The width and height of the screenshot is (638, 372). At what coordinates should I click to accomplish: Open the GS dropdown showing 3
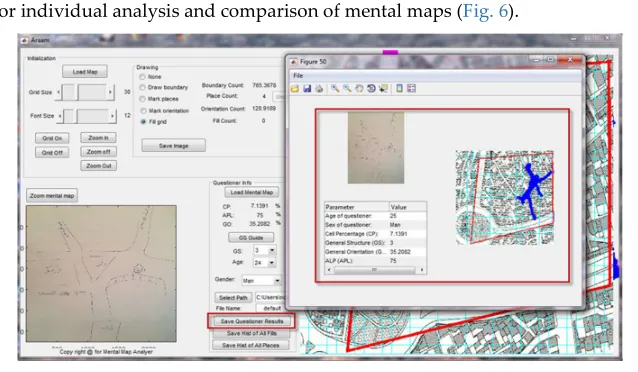tap(265, 250)
